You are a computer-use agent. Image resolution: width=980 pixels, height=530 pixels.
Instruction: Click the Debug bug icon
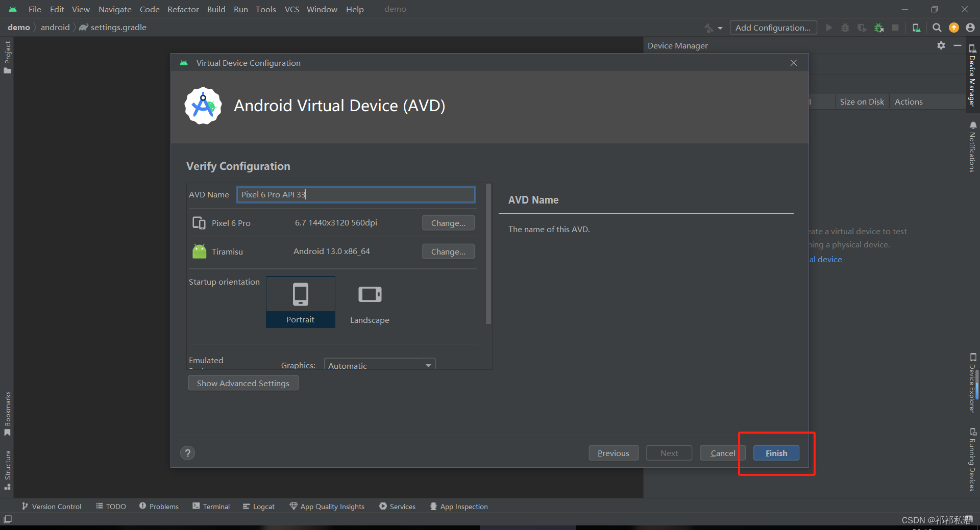[845, 28]
